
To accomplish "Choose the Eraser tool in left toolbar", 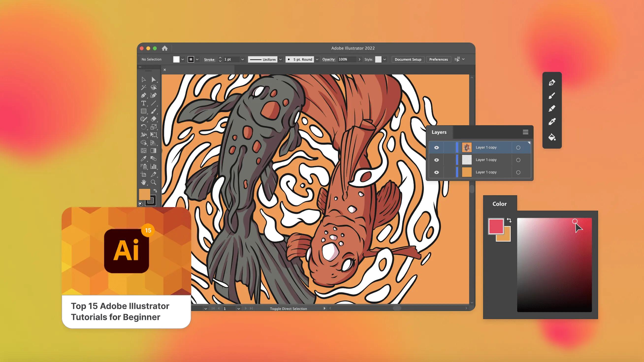I will pyautogui.click(x=154, y=119).
